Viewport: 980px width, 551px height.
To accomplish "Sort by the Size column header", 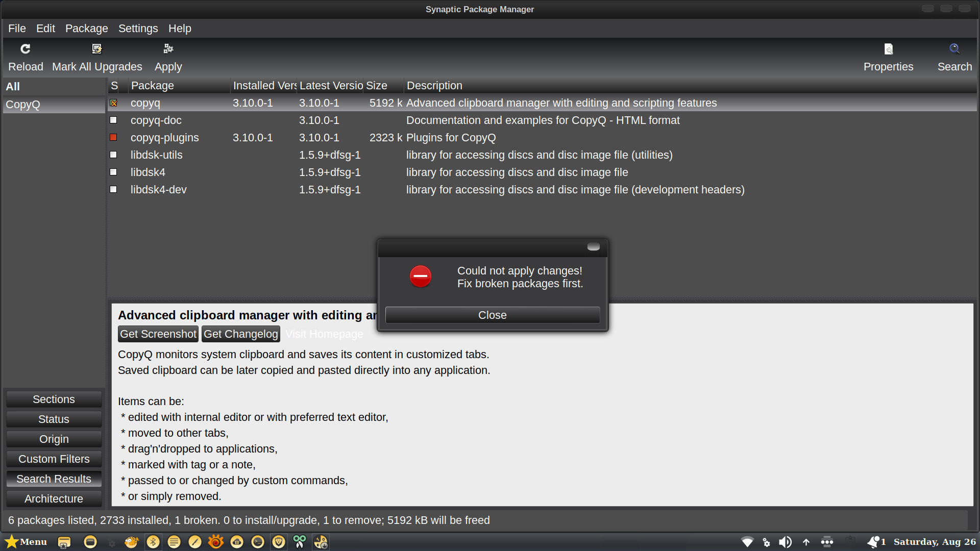I will [384, 86].
